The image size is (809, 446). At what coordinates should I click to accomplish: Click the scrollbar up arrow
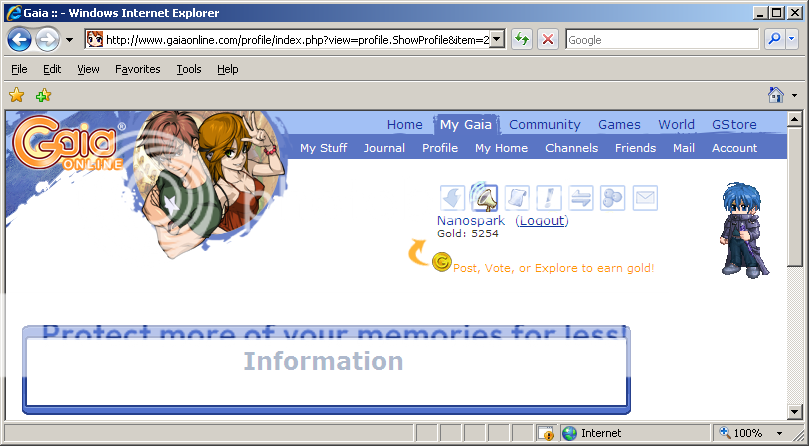point(795,120)
